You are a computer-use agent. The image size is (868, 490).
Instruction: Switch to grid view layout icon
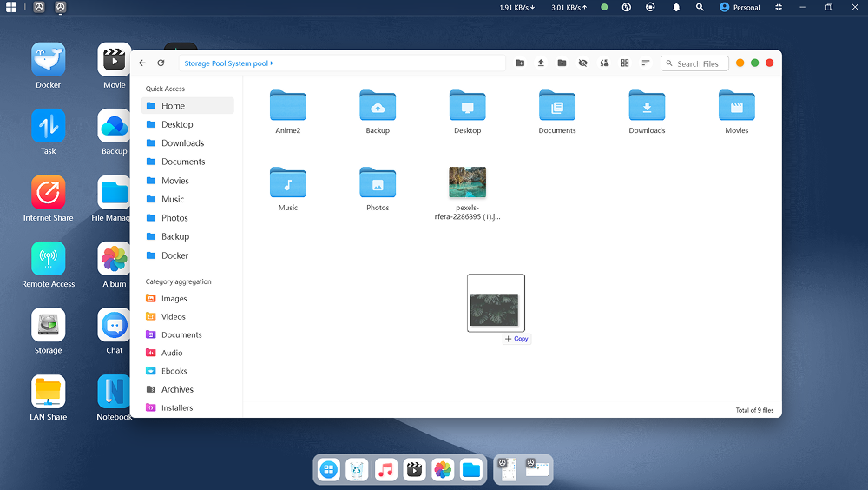click(x=624, y=63)
